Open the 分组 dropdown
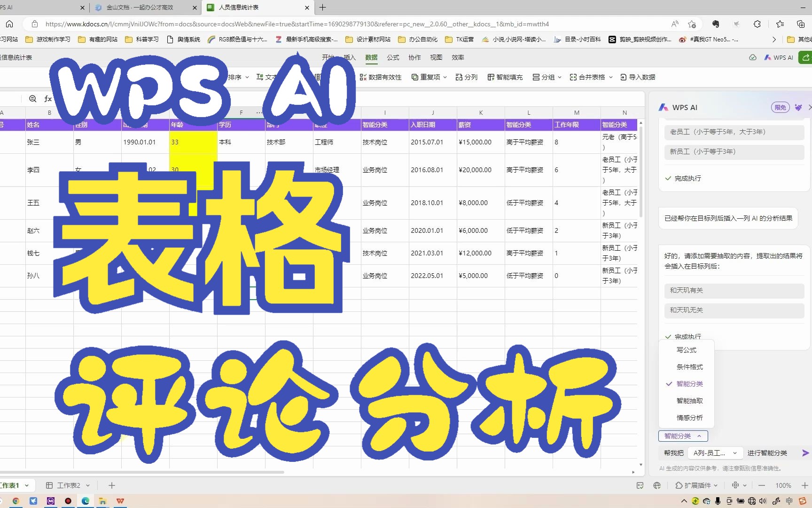This screenshot has width=812, height=508. (x=547, y=77)
